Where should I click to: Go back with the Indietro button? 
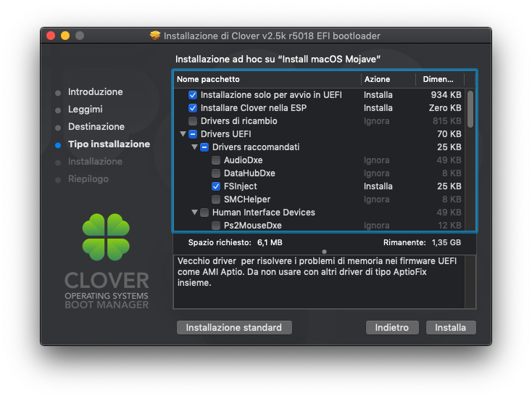coord(392,327)
